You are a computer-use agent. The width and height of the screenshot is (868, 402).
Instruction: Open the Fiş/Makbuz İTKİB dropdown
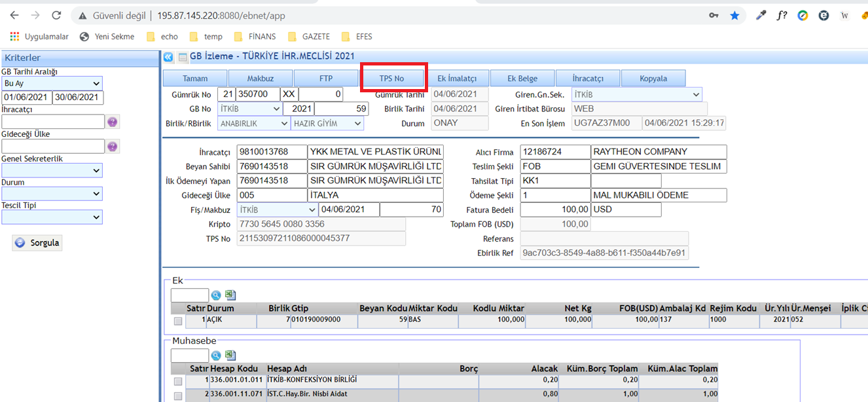click(x=278, y=210)
